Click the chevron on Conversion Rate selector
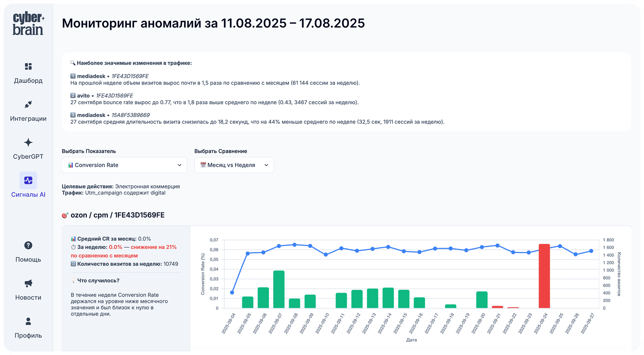Image resolution: width=644 pixels, height=355 pixels. click(x=180, y=165)
